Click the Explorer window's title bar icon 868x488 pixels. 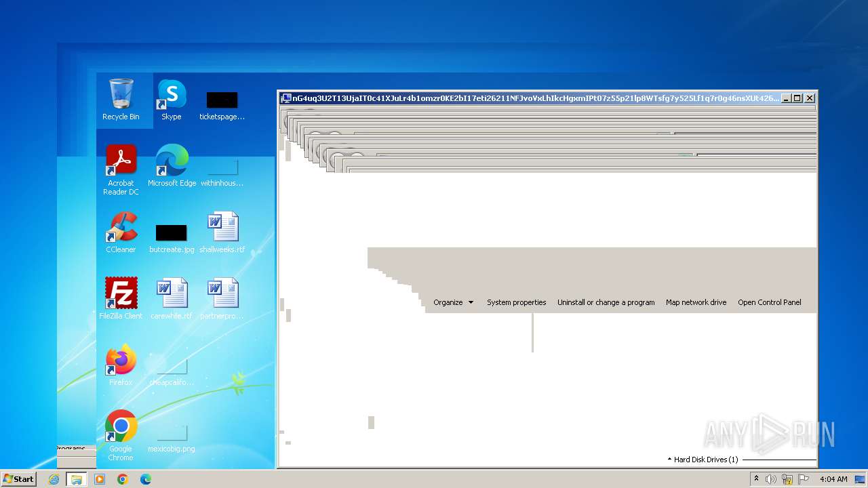[x=285, y=98]
